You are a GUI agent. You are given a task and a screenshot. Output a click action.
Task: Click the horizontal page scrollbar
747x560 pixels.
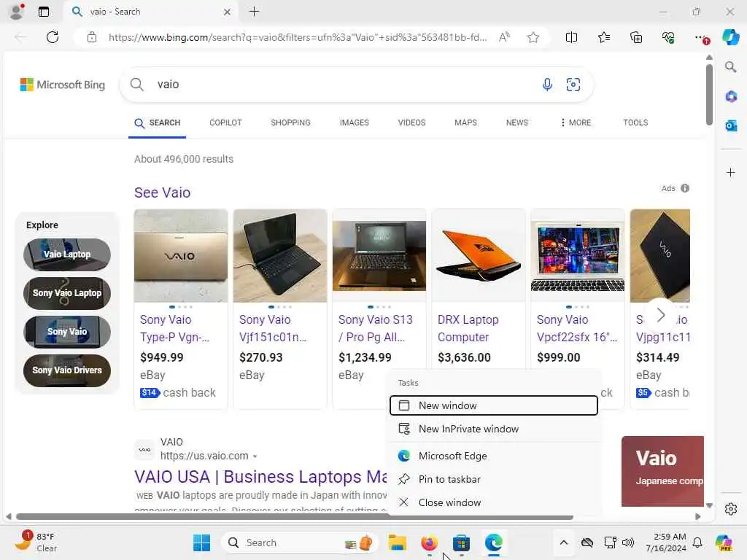point(295,517)
